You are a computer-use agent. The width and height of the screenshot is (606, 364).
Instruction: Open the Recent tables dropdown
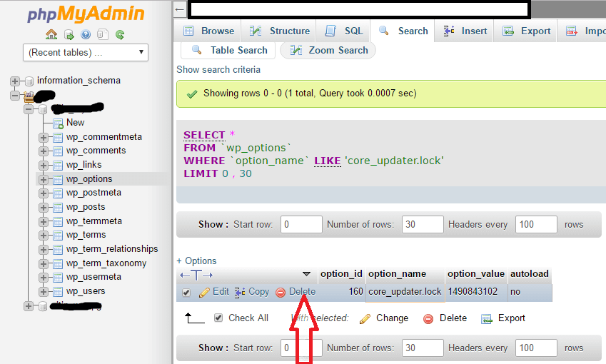click(86, 52)
